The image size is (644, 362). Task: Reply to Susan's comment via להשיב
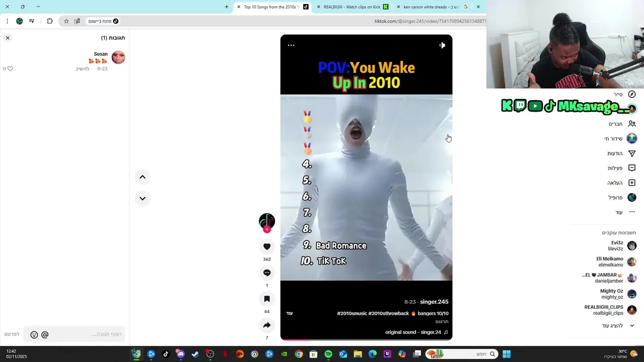(82, 69)
